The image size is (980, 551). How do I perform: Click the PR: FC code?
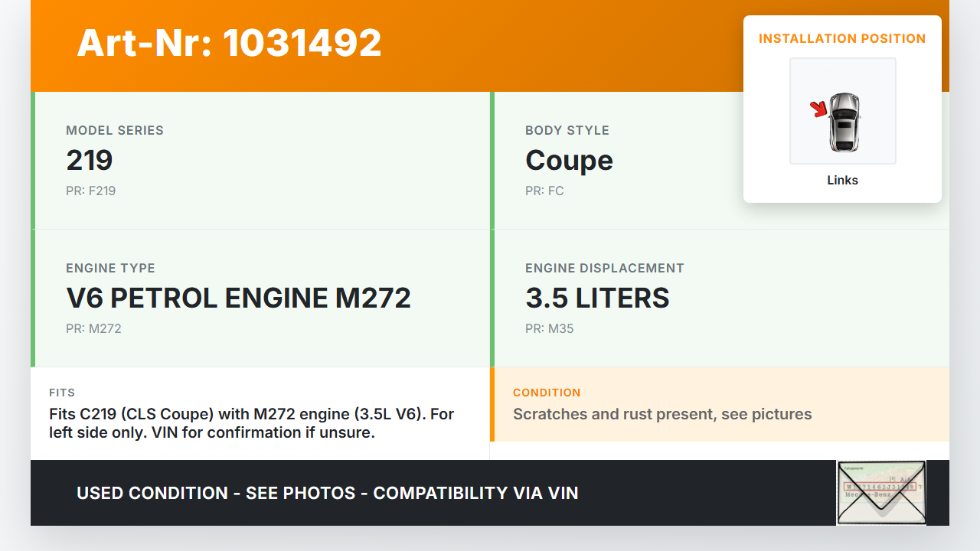pos(544,191)
